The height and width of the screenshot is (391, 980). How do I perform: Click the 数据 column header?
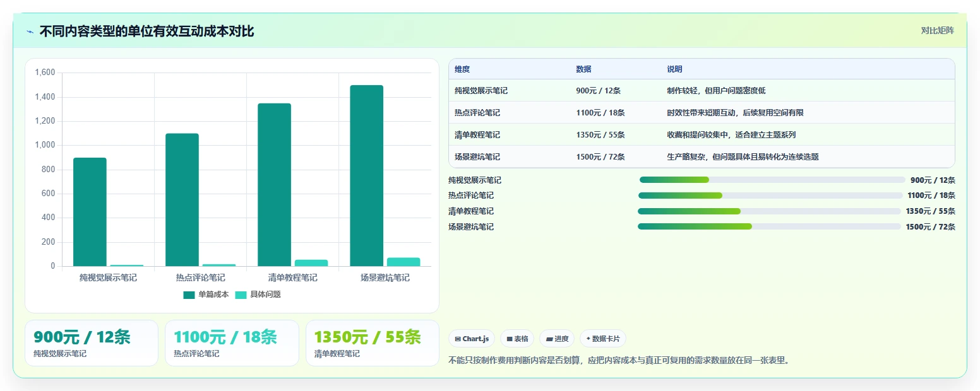pyautogui.click(x=583, y=69)
